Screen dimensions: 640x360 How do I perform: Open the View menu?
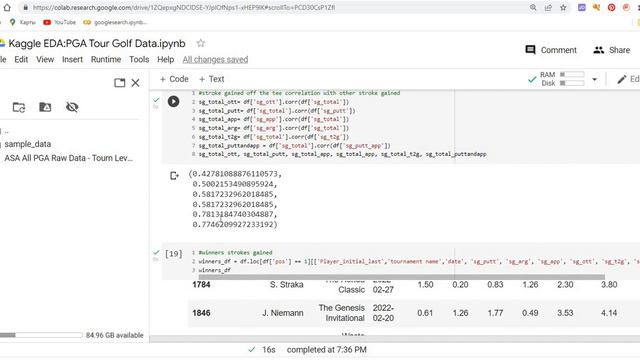pyautogui.click(x=45, y=60)
